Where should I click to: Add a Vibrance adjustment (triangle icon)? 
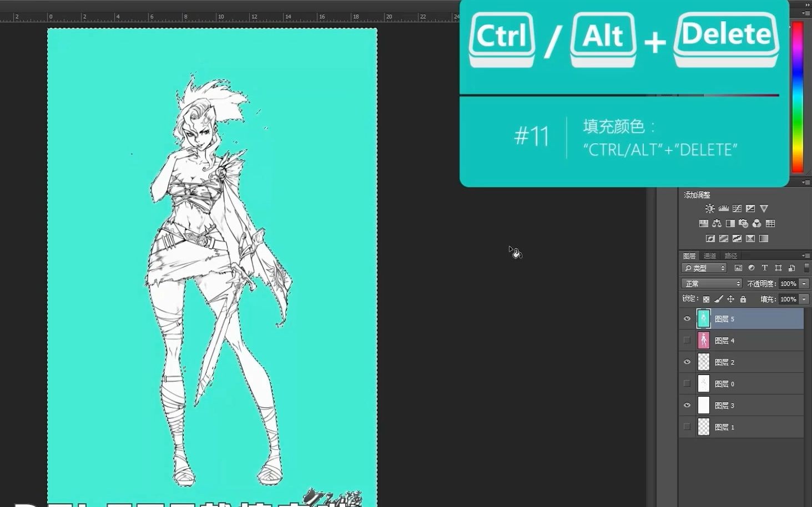[x=764, y=209]
